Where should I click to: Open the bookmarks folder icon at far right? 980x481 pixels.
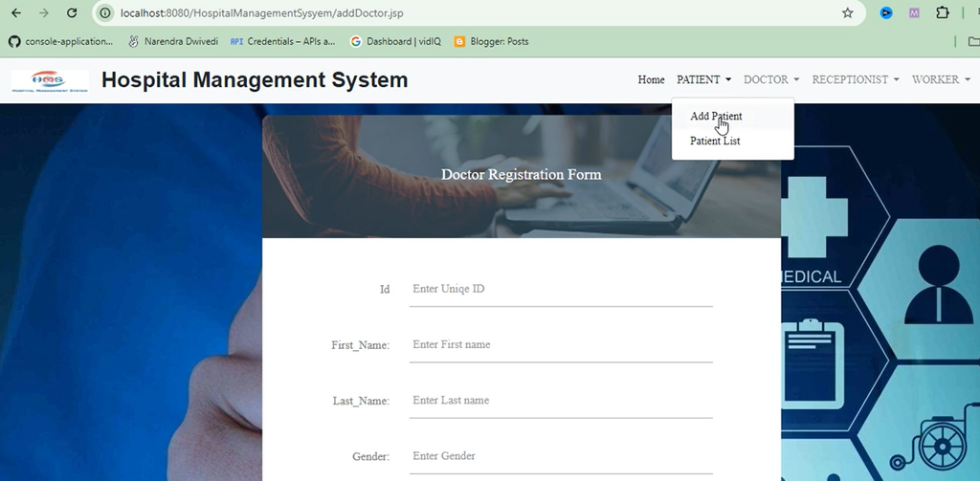(973, 41)
